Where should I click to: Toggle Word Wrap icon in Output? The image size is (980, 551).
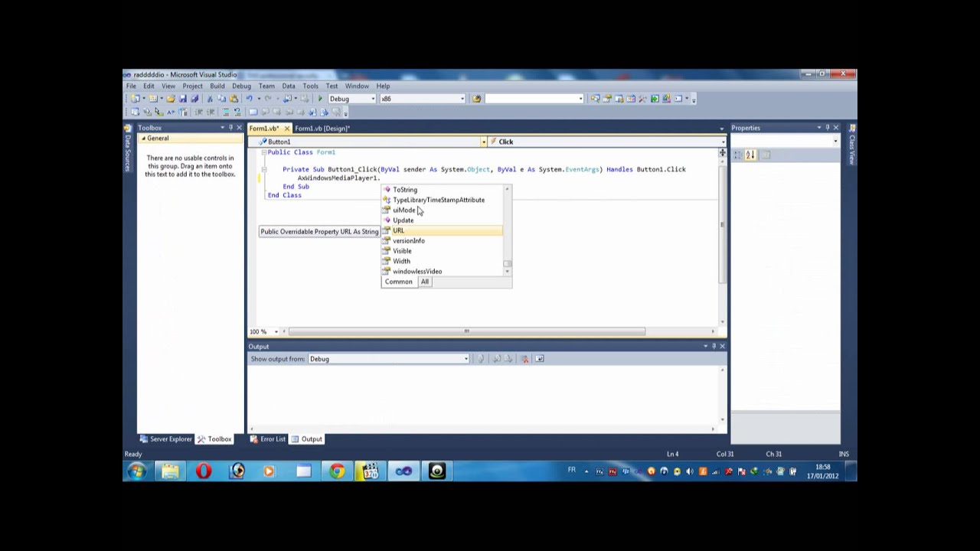[539, 358]
